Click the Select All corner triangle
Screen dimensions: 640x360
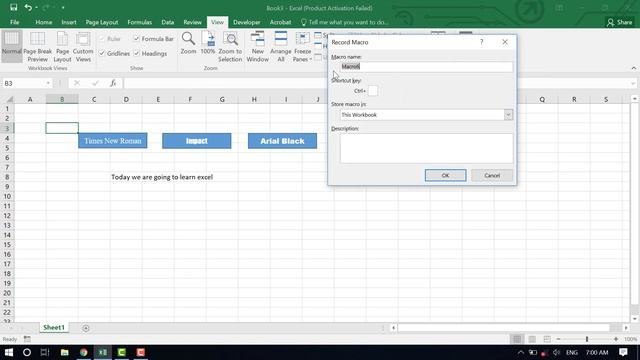[9, 99]
